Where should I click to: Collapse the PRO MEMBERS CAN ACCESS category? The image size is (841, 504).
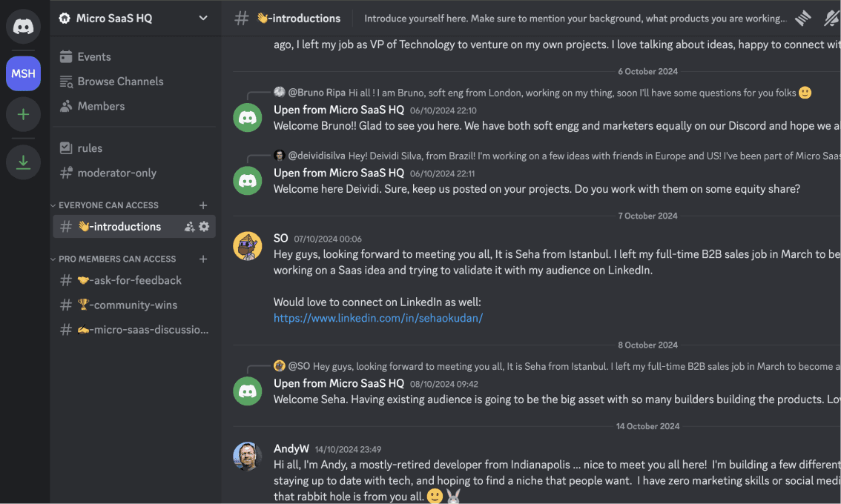52,259
